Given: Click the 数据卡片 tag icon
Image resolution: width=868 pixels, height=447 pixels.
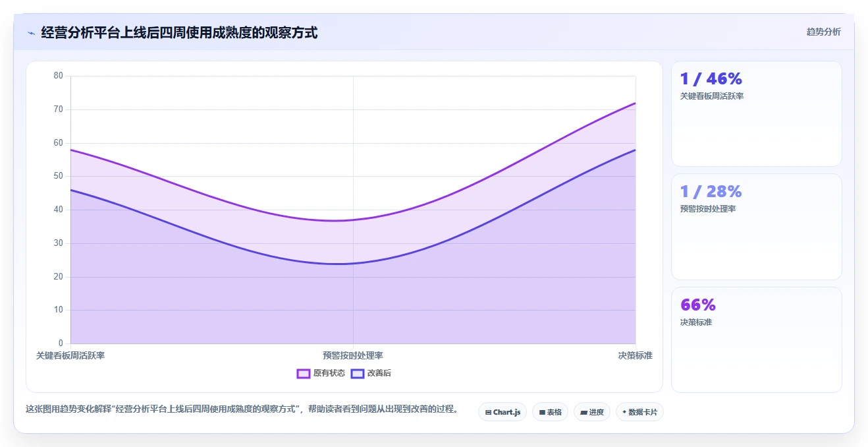Looking at the screenshot, I should pos(624,412).
